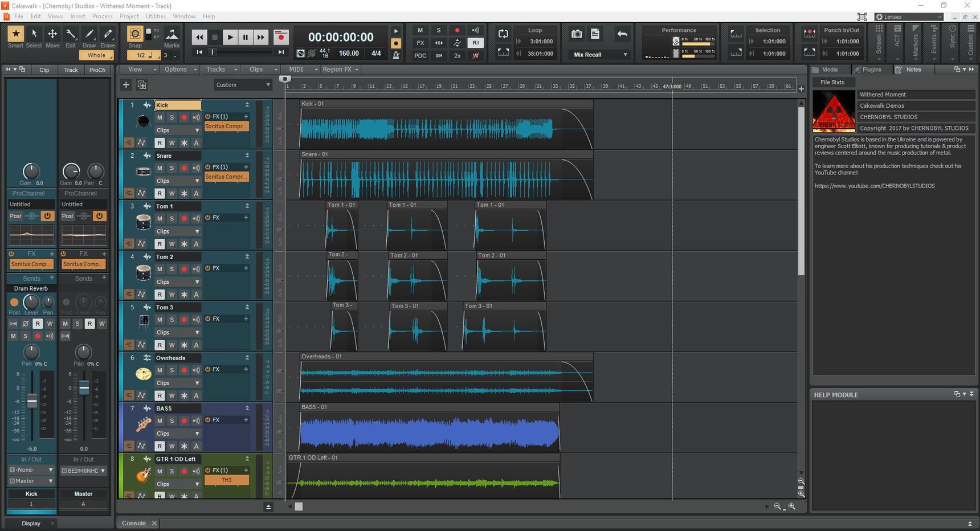Switch to the Plugins browser tab
Screen dimensions: 980x531
(x=871, y=70)
